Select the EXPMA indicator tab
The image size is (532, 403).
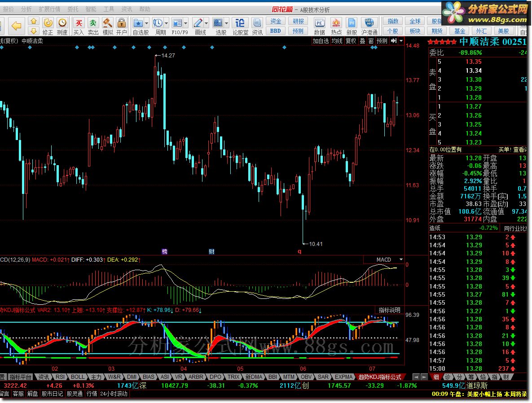click(x=343, y=377)
